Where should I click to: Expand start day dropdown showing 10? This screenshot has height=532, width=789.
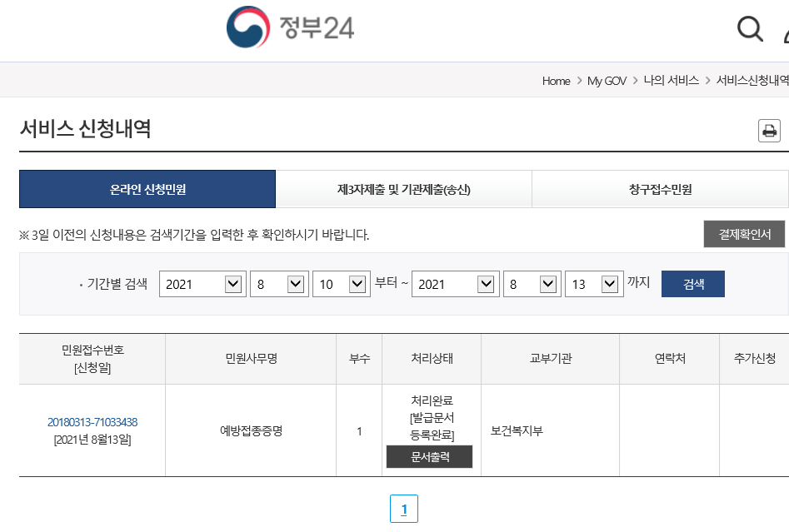[x=342, y=284]
